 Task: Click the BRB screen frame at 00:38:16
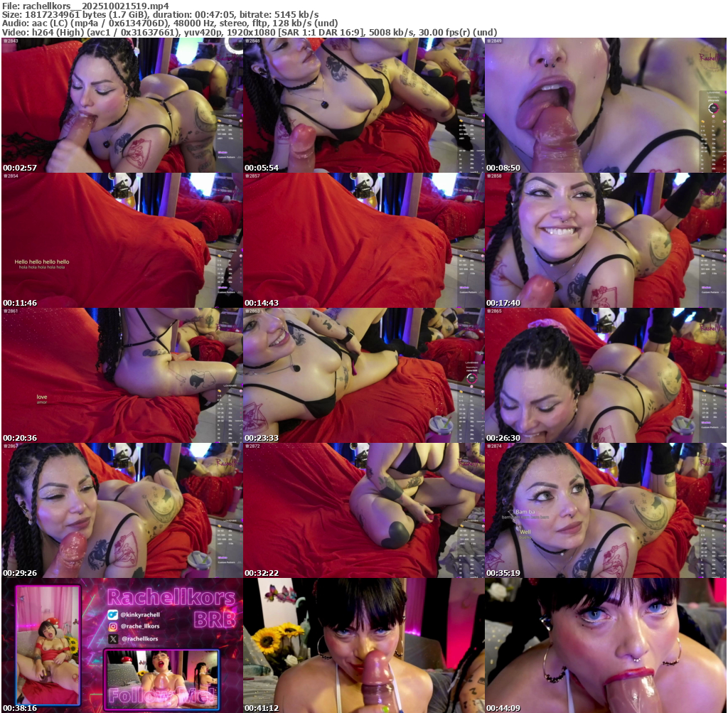(122, 645)
